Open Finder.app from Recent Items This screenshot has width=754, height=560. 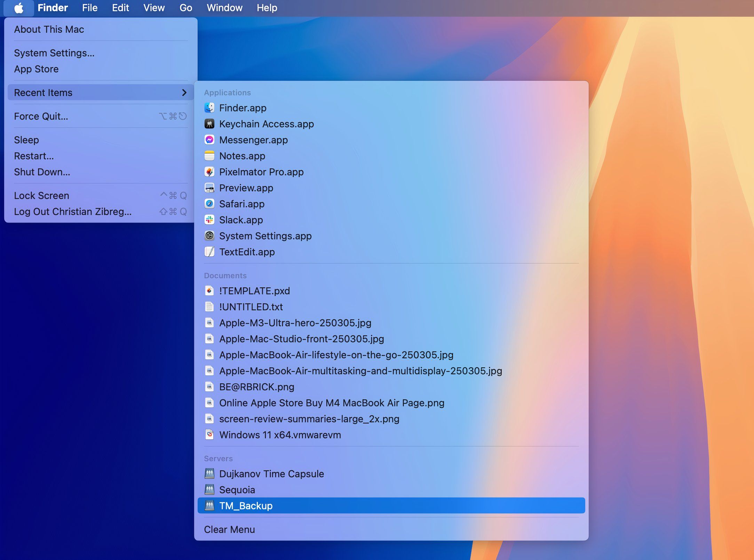(x=243, y=107)
